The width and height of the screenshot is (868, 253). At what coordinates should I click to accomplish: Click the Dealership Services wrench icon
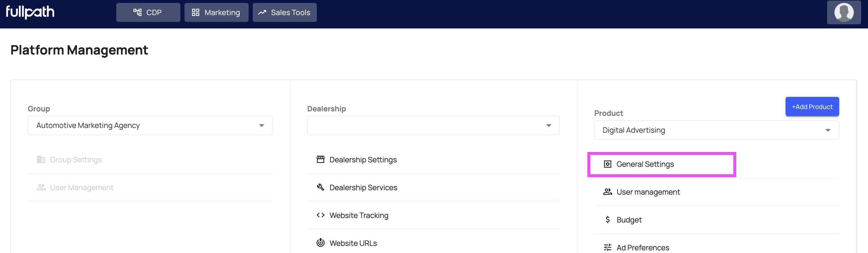click(320, 187)
